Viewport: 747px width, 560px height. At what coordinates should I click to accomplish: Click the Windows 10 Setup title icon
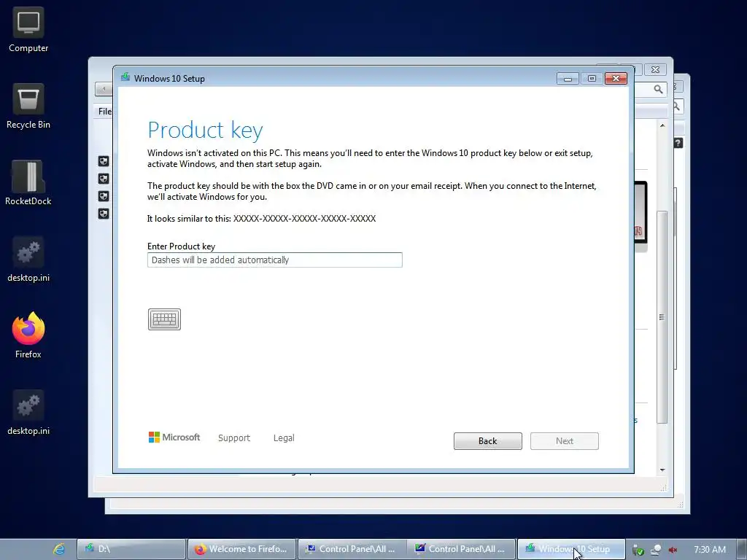125,77
